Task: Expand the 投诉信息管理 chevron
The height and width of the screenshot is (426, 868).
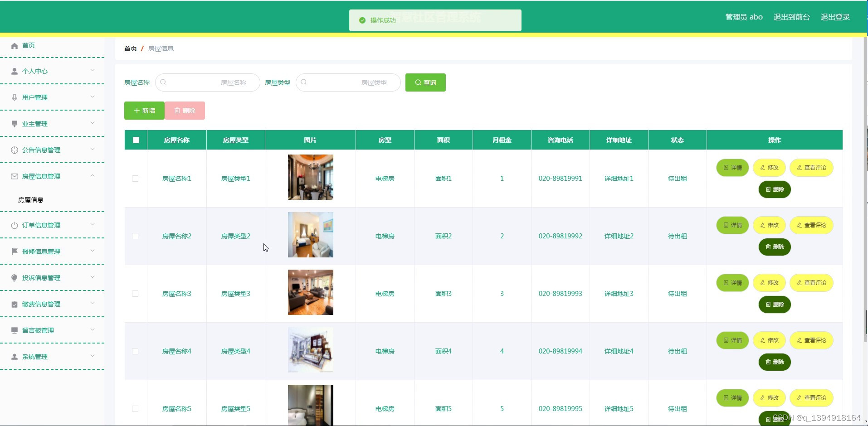Action: [93, 277]
